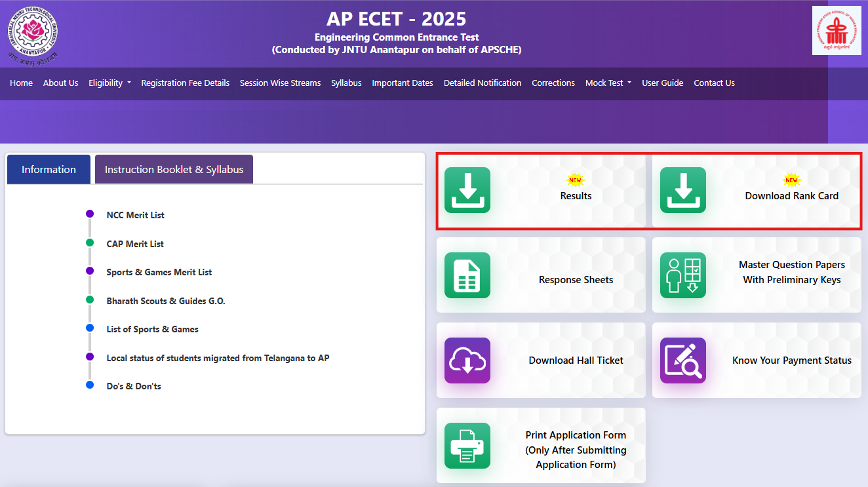Go to Session Wise Streams
This screenshot has height=487, width=868.
coord(281,83)
